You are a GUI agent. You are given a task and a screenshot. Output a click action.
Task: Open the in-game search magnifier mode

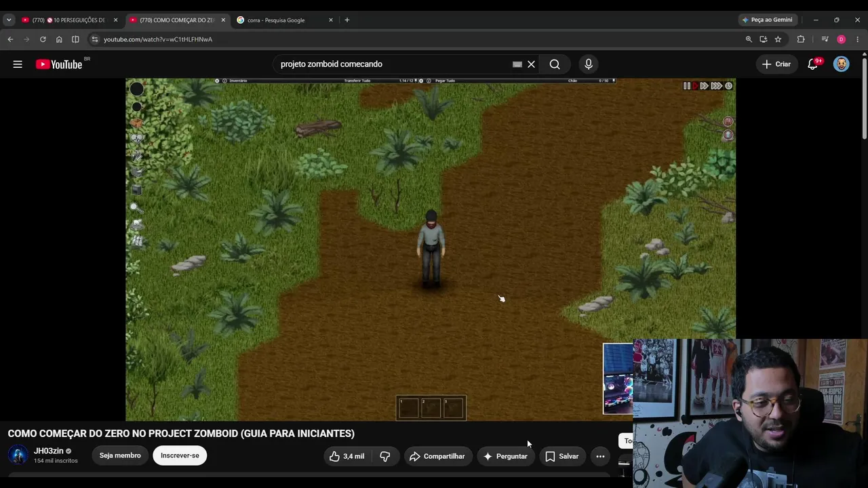[x=136, y=208]
